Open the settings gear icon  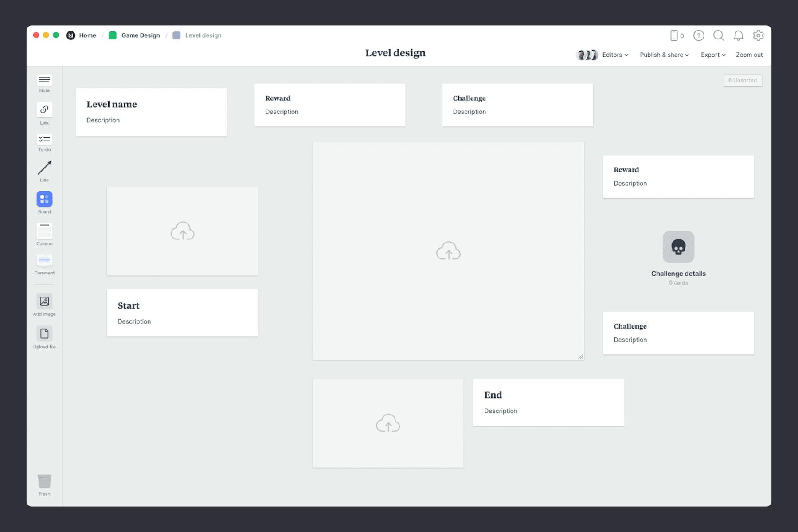click(759, 35)
